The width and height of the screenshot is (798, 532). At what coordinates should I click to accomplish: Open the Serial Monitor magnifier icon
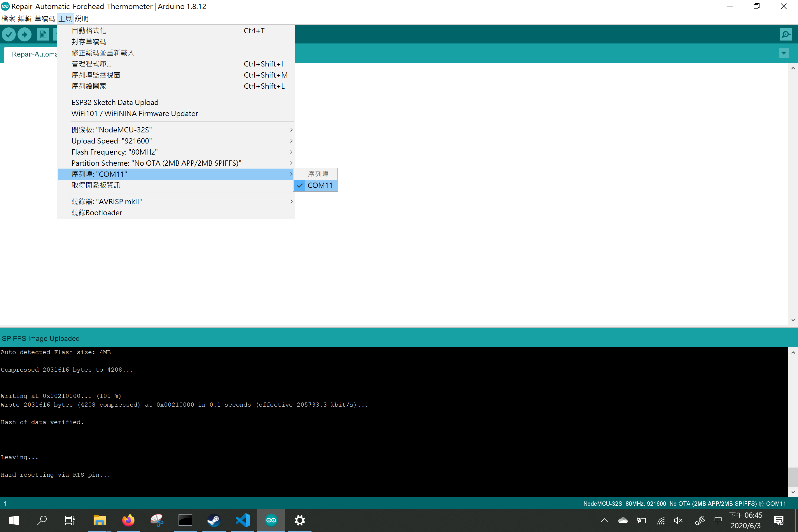(785, 34)
